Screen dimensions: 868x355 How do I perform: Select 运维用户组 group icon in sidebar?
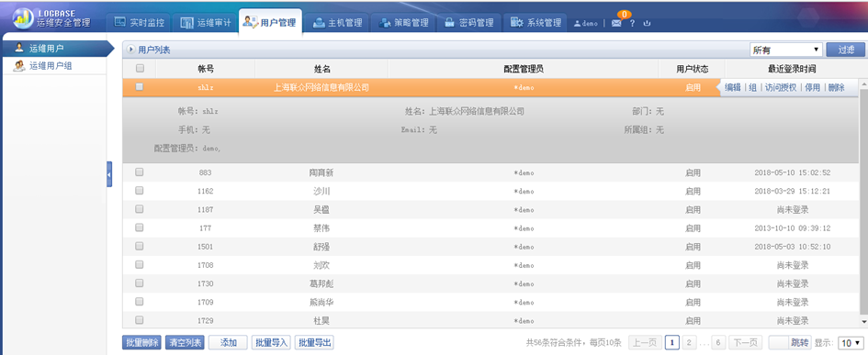(x=18, y=66)
